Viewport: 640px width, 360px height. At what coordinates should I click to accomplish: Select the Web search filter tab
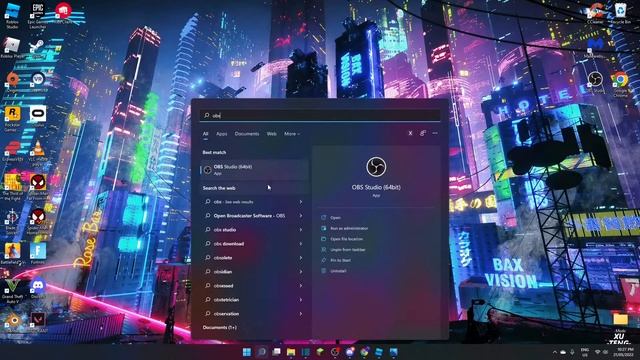point(271,134)
